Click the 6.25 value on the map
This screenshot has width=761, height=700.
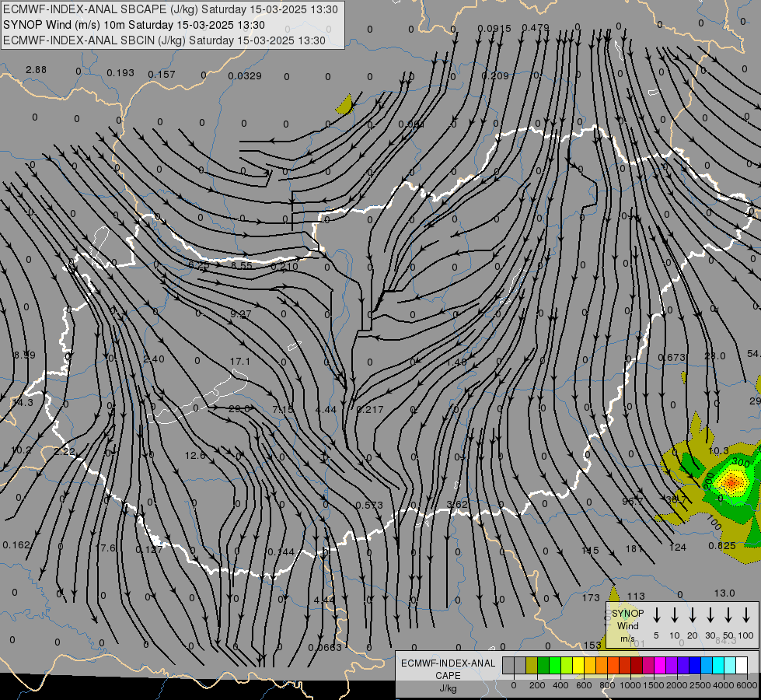pos(199,265)
